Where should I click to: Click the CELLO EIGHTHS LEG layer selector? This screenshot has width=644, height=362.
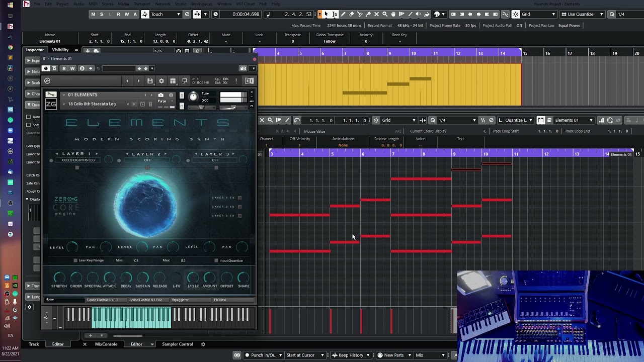[78, 160]
